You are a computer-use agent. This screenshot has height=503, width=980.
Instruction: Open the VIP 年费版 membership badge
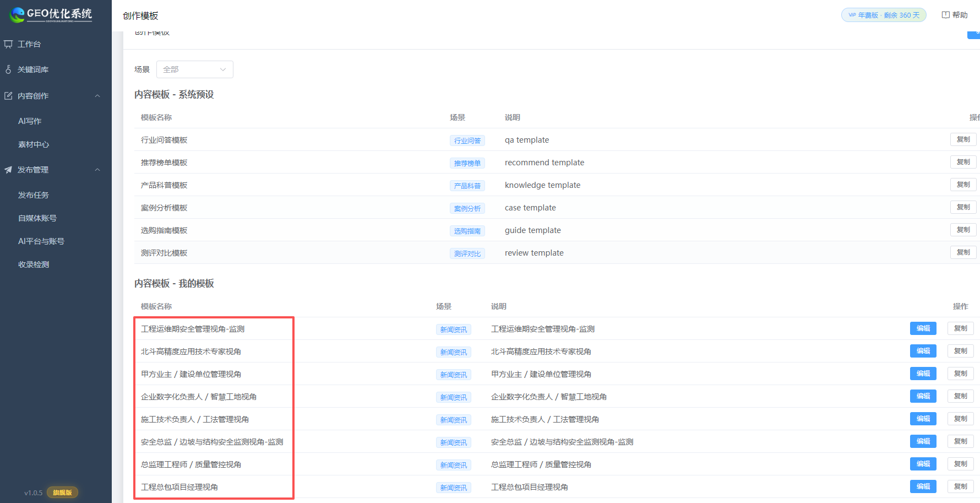pos(884,15)
